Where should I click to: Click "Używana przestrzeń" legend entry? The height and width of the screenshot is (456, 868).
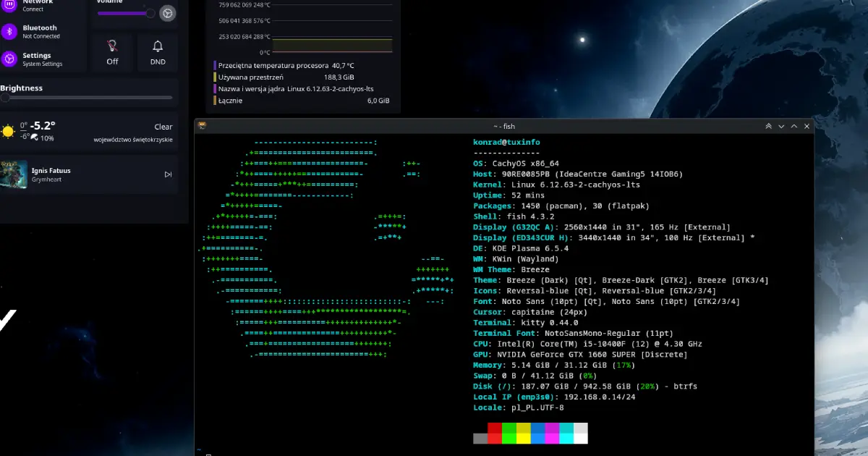click(x=250, y=77)
